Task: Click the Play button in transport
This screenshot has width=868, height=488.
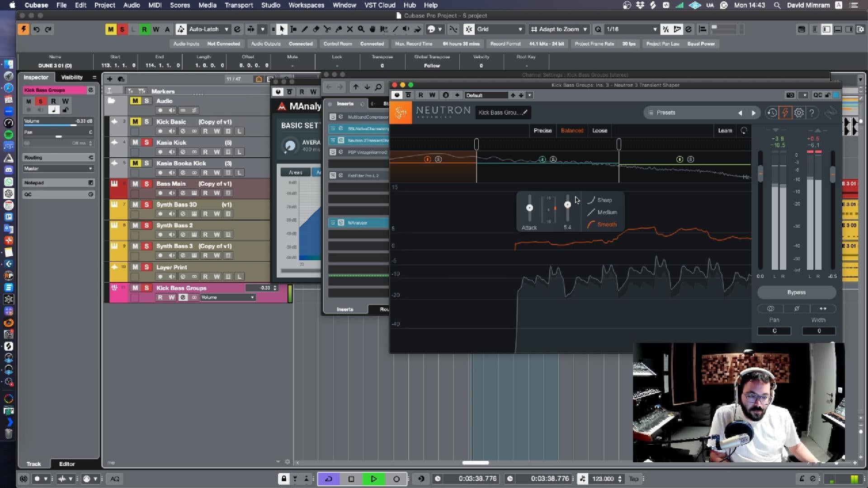Action: [373, 479]
